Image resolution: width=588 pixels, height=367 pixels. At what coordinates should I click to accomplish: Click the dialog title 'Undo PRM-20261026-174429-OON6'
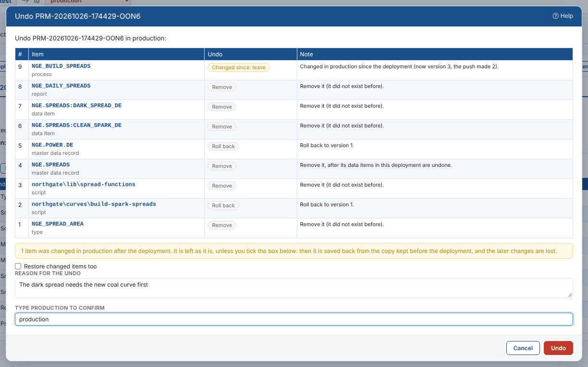tap(78, 16)
